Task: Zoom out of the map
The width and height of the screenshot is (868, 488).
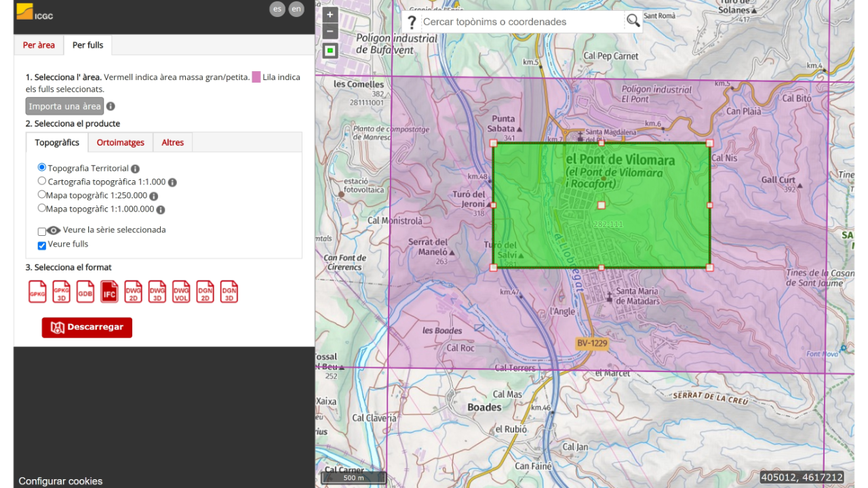Action: point(330,31)
